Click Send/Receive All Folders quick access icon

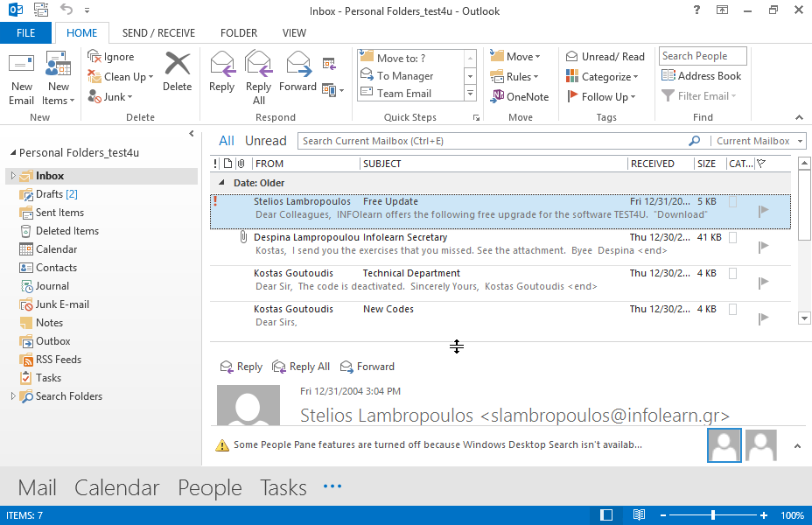(41, 10)
